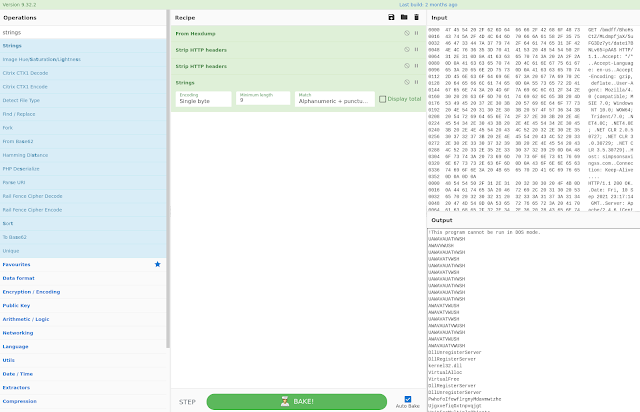This screenshot has height=412, width=640.
Task: Select the Rail Fence Cipher Encode operation
Action: click(83, 210)
